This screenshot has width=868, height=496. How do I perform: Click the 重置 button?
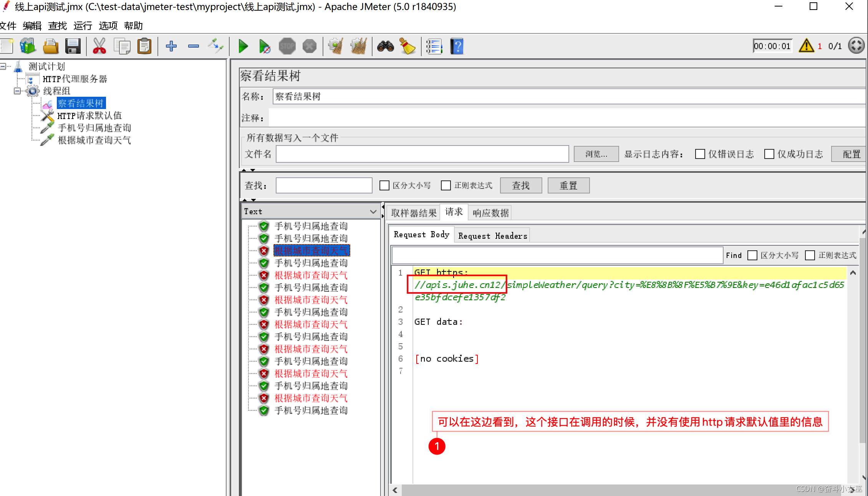pos(568,185)
